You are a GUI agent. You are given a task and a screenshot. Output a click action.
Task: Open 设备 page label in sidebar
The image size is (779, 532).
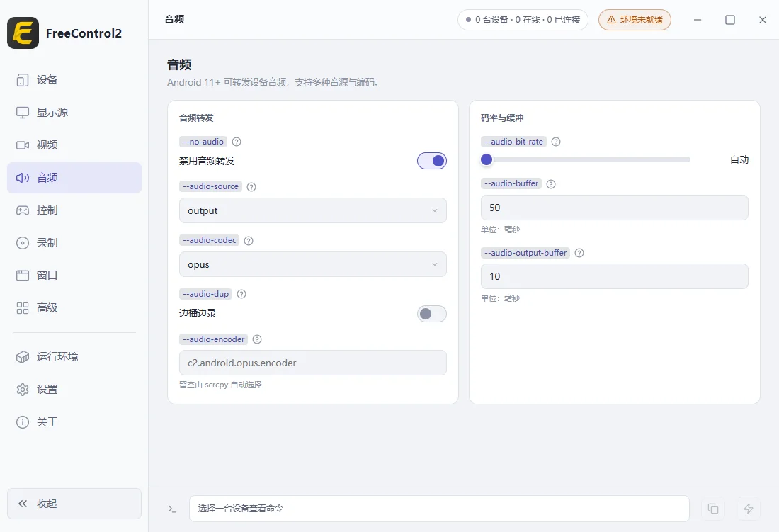pos(47,80)
